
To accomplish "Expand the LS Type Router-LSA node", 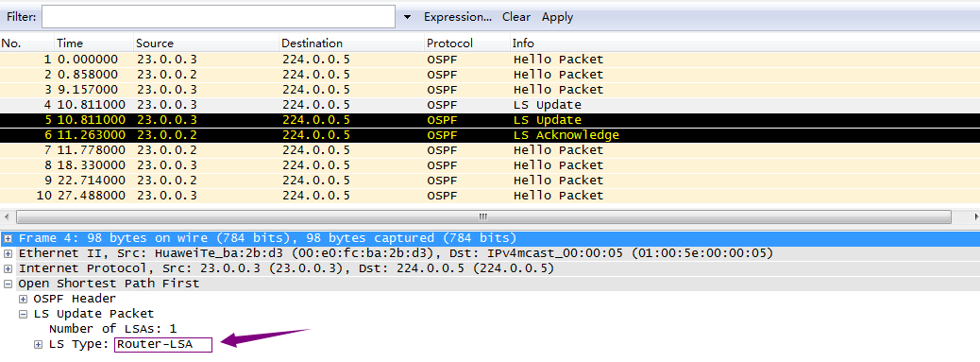I will coord(38,344).
